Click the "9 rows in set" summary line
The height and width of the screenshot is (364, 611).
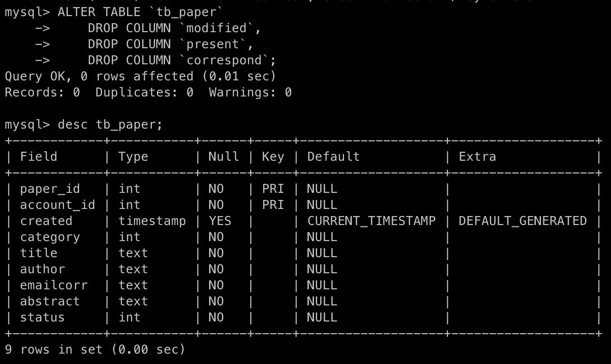pyautogui.click(x=95, y=350)
